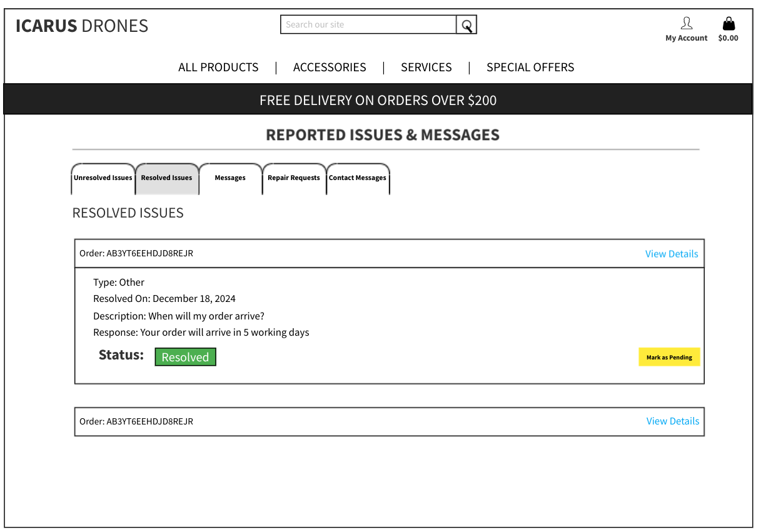
Task: Click the green Resolved status badge
Action: click(185, 356)
